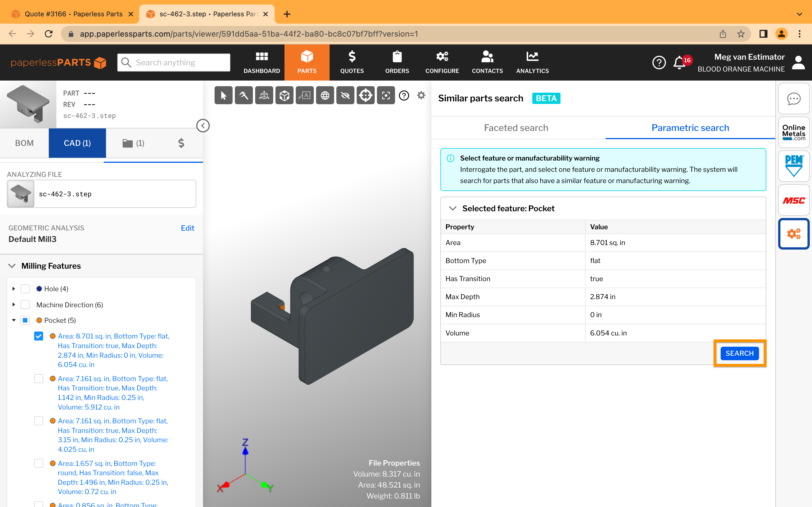
Task: Enable the Machine Direction checkbox
Action: click(x=25, y=304)
